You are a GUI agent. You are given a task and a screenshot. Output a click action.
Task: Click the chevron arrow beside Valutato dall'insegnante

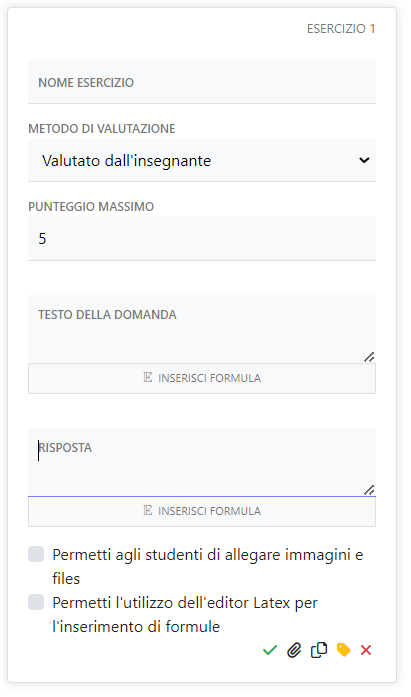click(x=364, y=160)
